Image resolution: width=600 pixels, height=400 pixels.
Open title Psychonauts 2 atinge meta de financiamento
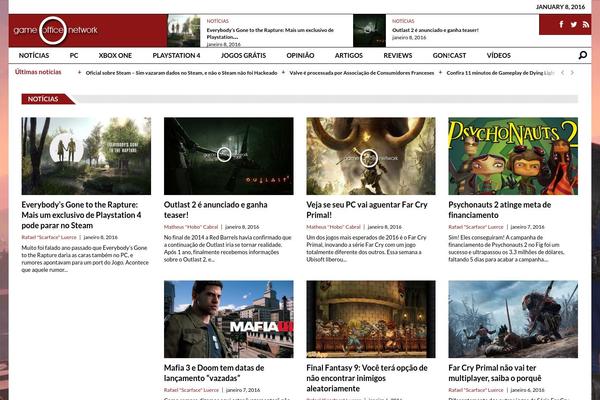pos(499,210)
